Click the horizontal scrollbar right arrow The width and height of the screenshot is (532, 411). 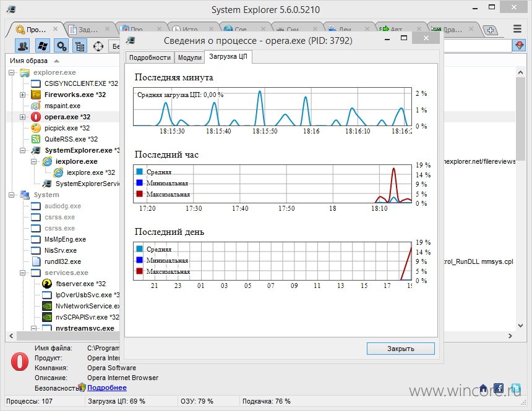(510, 336)
